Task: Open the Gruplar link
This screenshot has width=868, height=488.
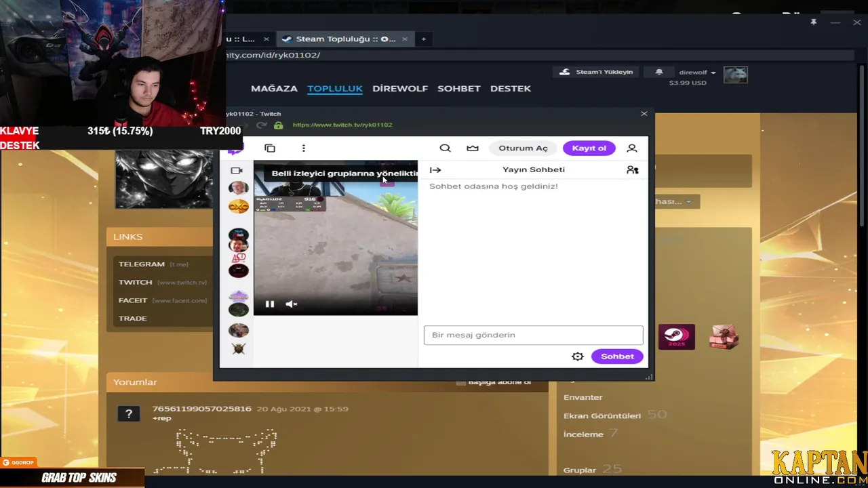Action: click(x=580, y=470)
